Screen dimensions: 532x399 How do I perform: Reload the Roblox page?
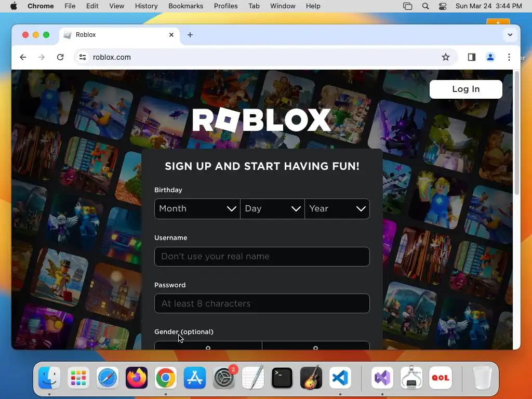(60, 57)
